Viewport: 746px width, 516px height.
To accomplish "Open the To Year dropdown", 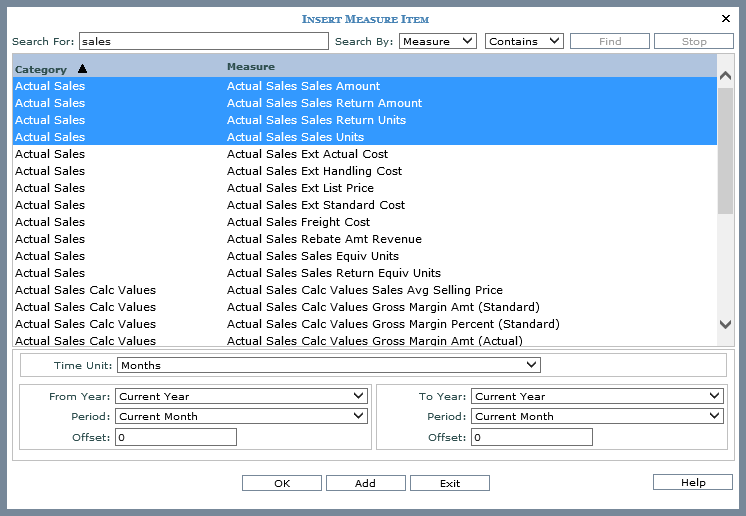I will (597, 396).
